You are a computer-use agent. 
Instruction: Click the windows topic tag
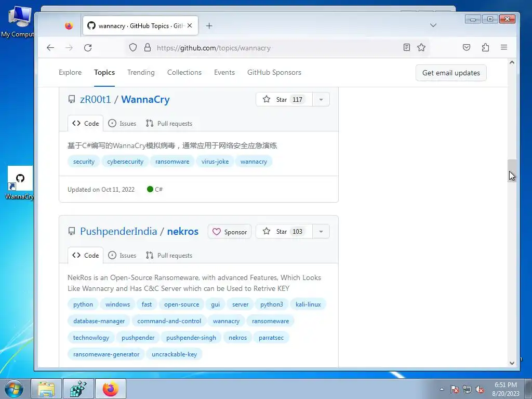tap(118, 304)
